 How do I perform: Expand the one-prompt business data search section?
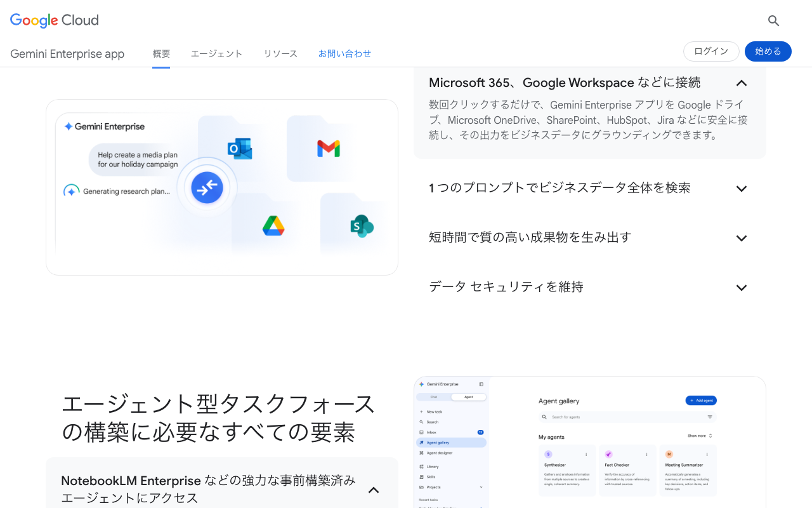pyautogui.click(x=742, y=189)
